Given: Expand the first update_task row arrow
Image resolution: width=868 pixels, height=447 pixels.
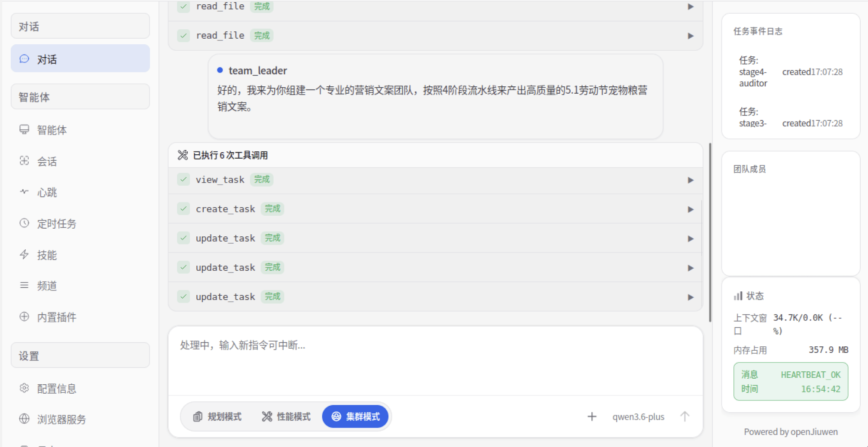Looking at the screenshot, I should coord(691,239).
